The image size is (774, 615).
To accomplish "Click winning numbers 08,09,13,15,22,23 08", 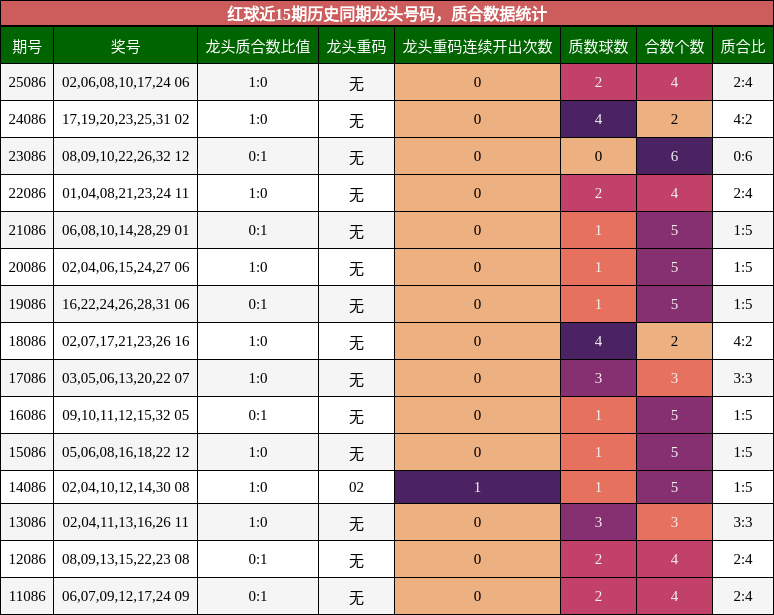I will pos(125,559).
